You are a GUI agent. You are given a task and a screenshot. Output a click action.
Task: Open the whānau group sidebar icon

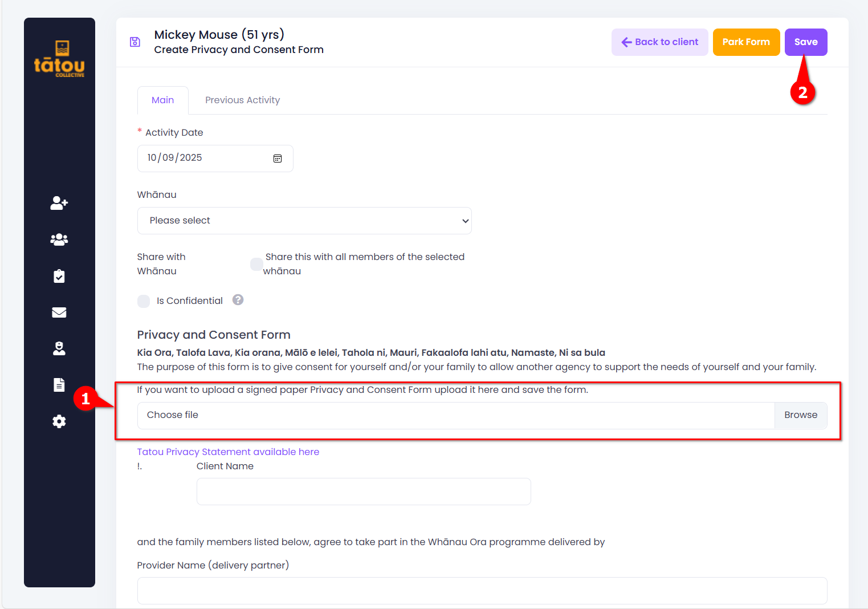point(59,239)
